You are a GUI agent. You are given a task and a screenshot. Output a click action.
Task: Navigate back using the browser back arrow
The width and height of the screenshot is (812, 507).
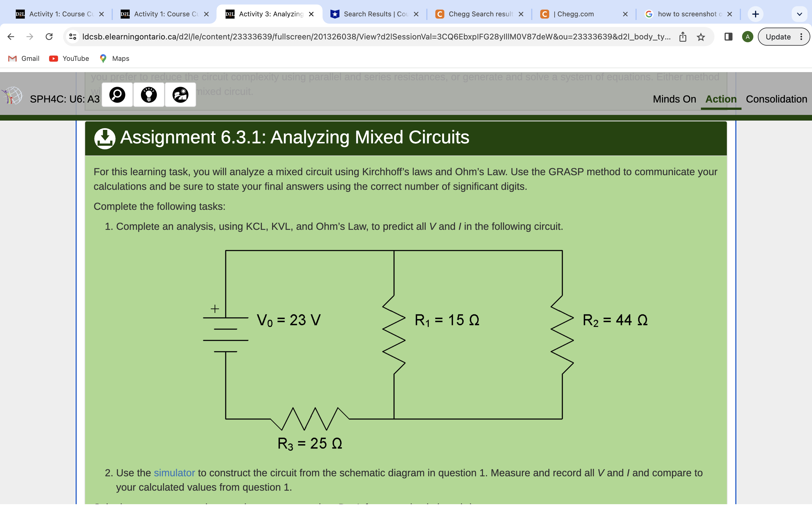11,37
